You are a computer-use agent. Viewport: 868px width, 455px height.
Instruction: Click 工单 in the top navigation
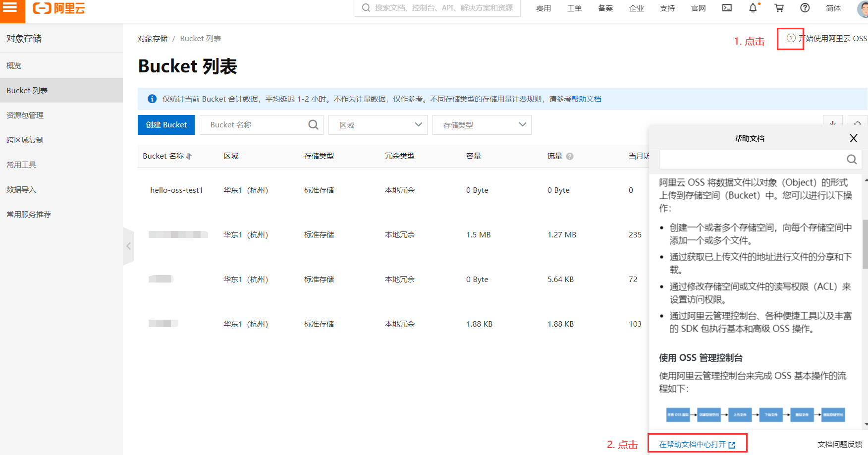[x=575, y=8]
